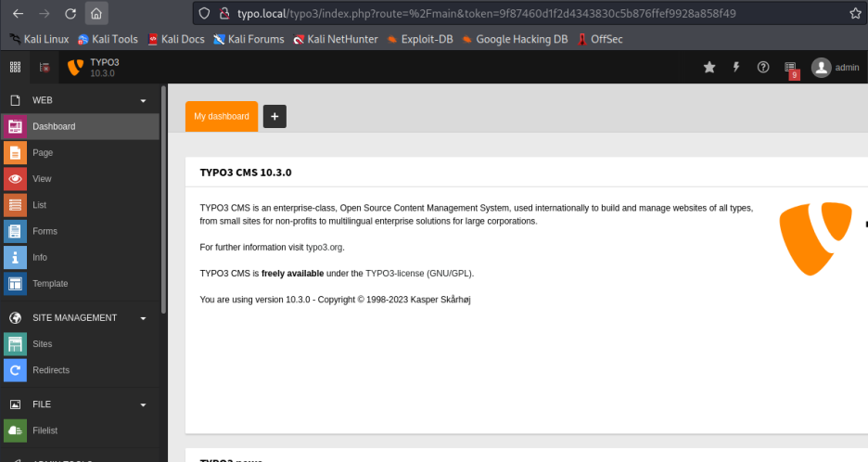Viewport: 868px width, 462px height.
Task: Open the Dashboard menu item label
Action: (x=54, y=126)
